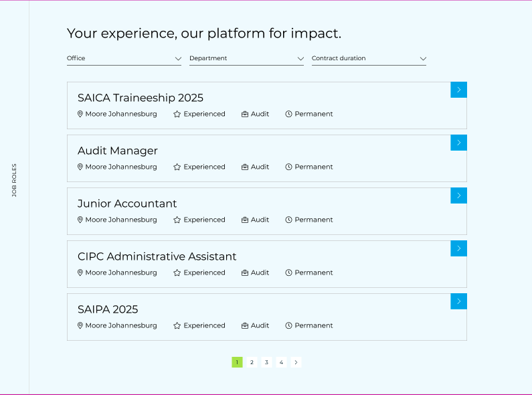
Task: Select the active page 1 button
Action: point(237,362)
